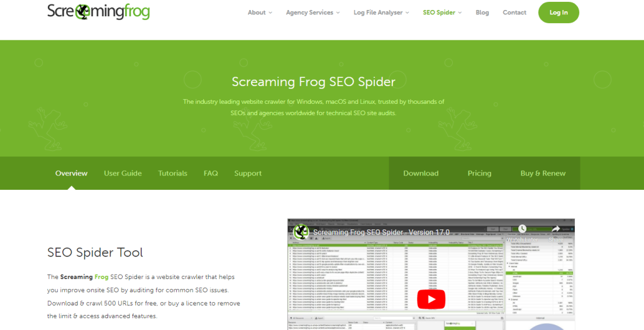Expand the Agency Services dropdown
The height and width of the screenshot is (330, 644).
(x=313, y=13)
